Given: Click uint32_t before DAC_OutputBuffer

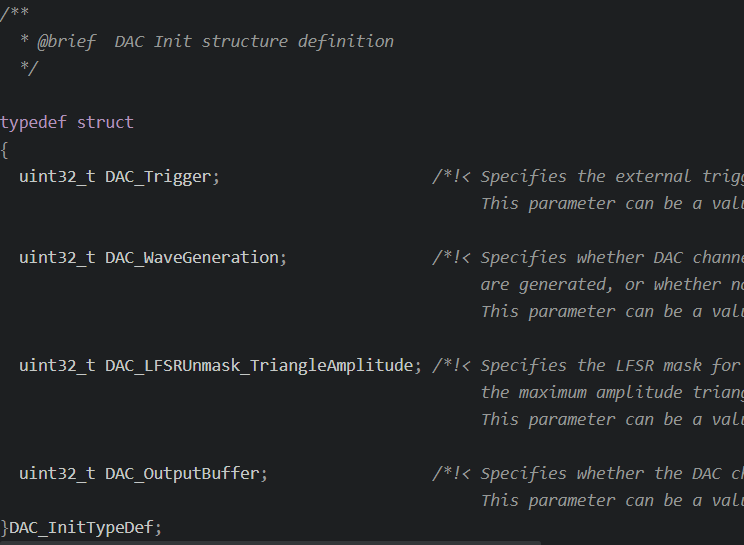Looking at the screenshot, I should [57, 474].
